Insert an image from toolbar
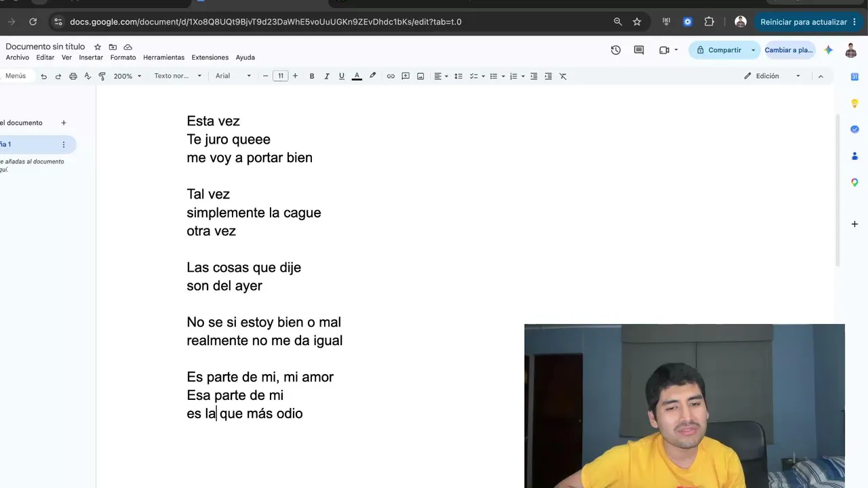868x488 pixels. [x=420, y=77]
